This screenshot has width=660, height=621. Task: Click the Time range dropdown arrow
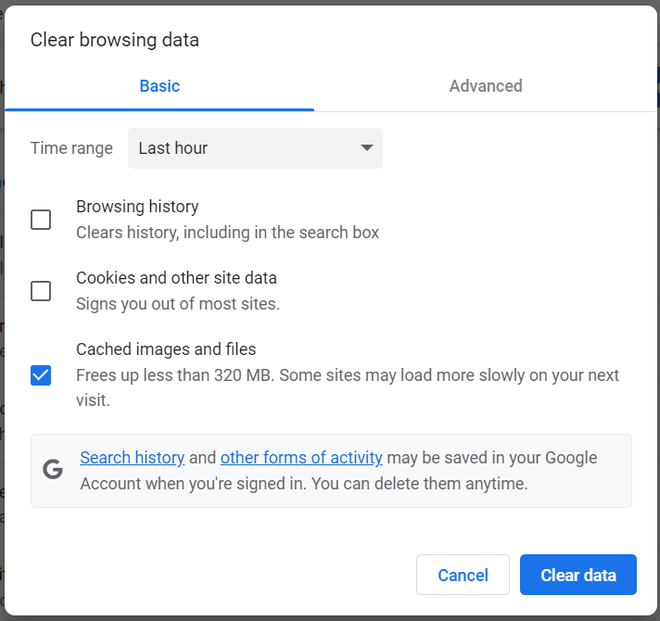click(x=367, y=148)
